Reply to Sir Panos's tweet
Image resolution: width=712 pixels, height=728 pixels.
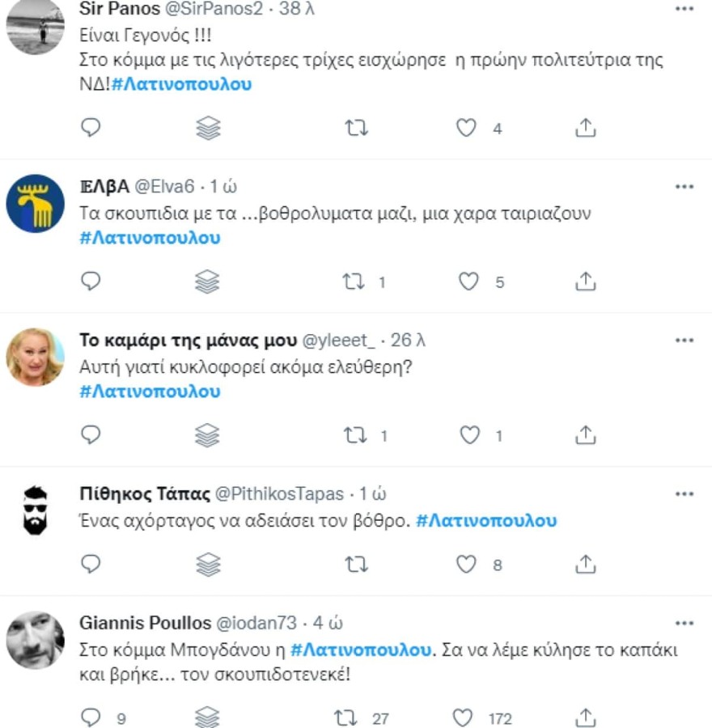tap(91, 126)
